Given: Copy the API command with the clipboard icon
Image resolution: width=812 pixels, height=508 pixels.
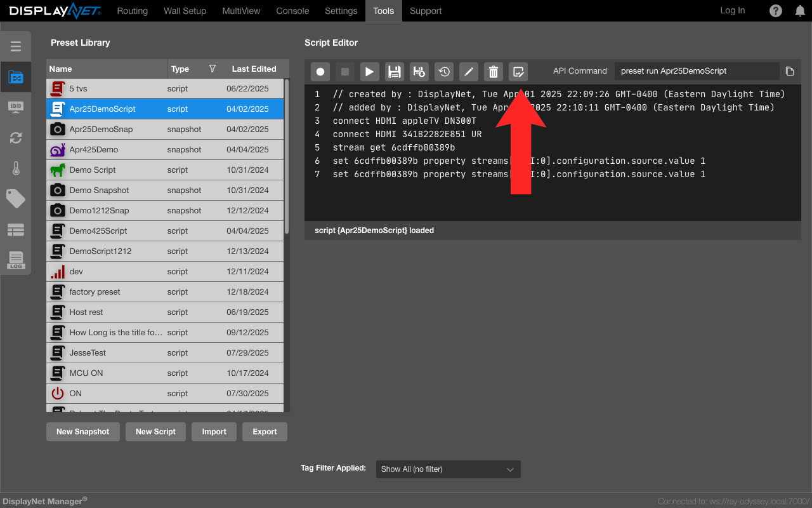Looking at the screenshot, I should (790, 71).
